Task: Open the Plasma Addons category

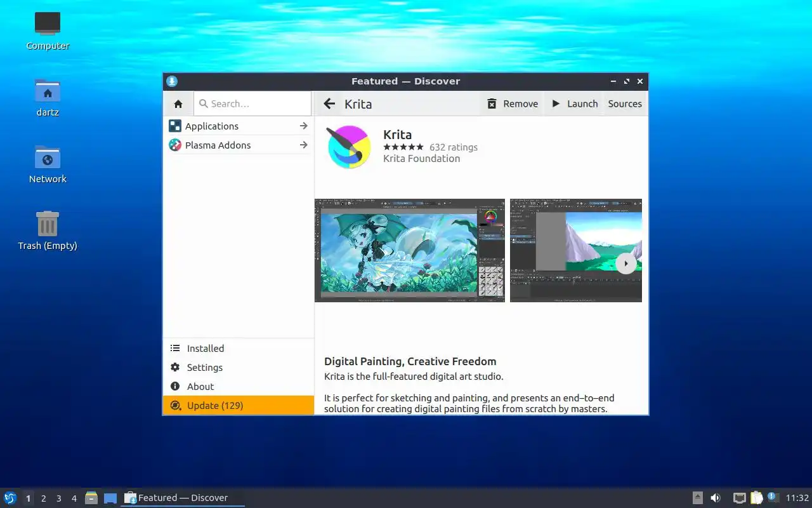Action: click(x=239, y=145)
